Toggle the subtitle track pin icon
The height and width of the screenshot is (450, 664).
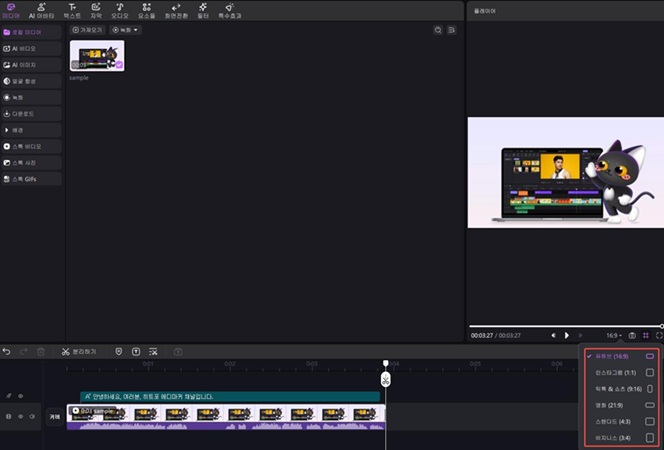click(x=8, y=396)
